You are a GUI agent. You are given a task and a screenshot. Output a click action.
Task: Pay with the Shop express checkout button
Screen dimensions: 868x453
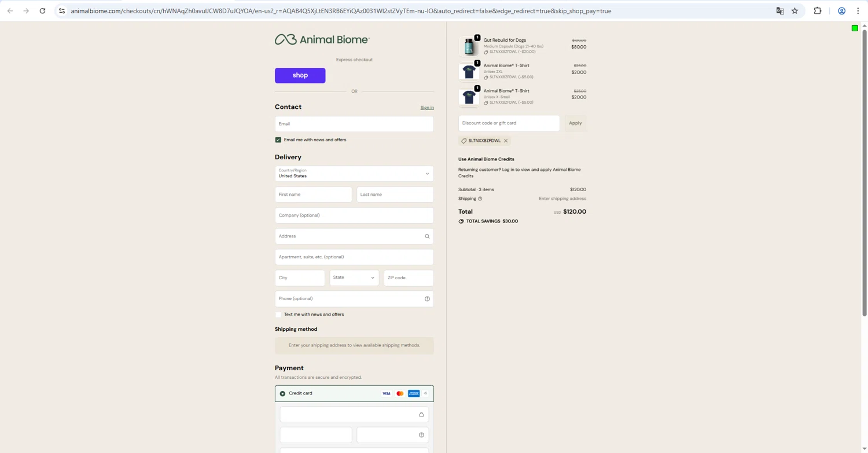click(x=300, y=75)
